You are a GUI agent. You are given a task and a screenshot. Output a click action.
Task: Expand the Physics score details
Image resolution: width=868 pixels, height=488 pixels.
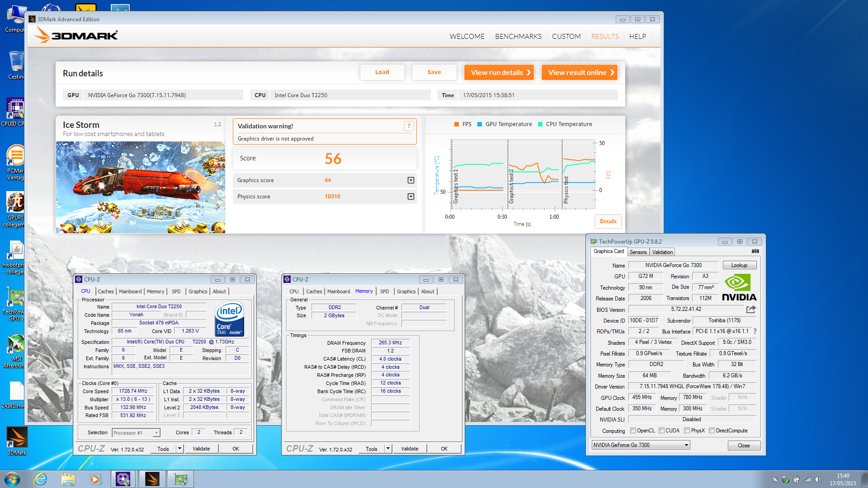pos(410,197)
